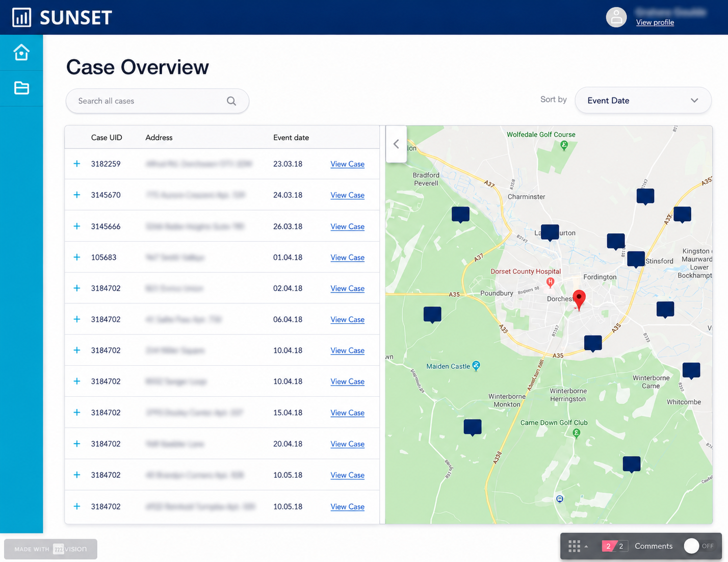Open View Case for case 3182259
The height and width of the screenshot is (562, 728).
[x=347, y=164]
